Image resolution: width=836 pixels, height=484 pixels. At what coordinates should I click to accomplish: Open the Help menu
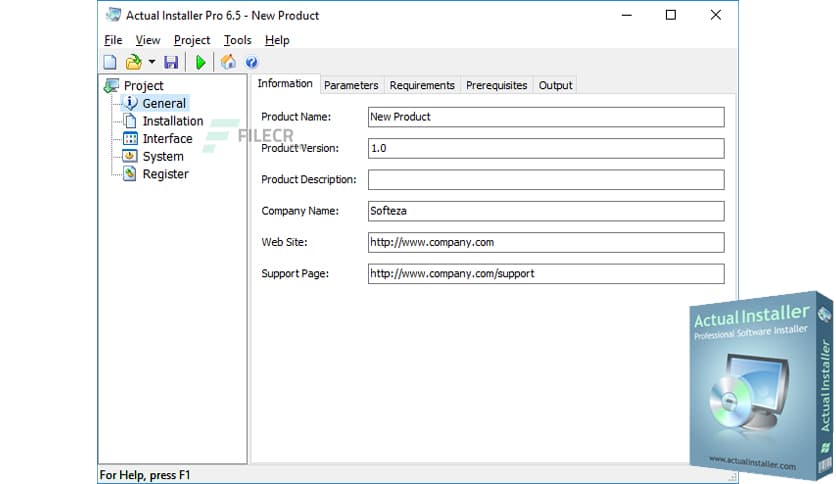pos(277,40)
